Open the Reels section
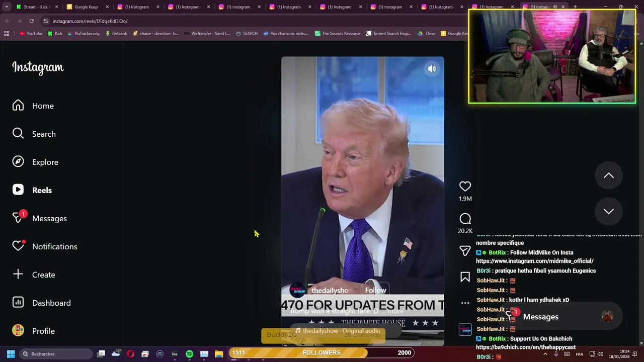This screenshot has width=644, height=362. coord(32,190)
